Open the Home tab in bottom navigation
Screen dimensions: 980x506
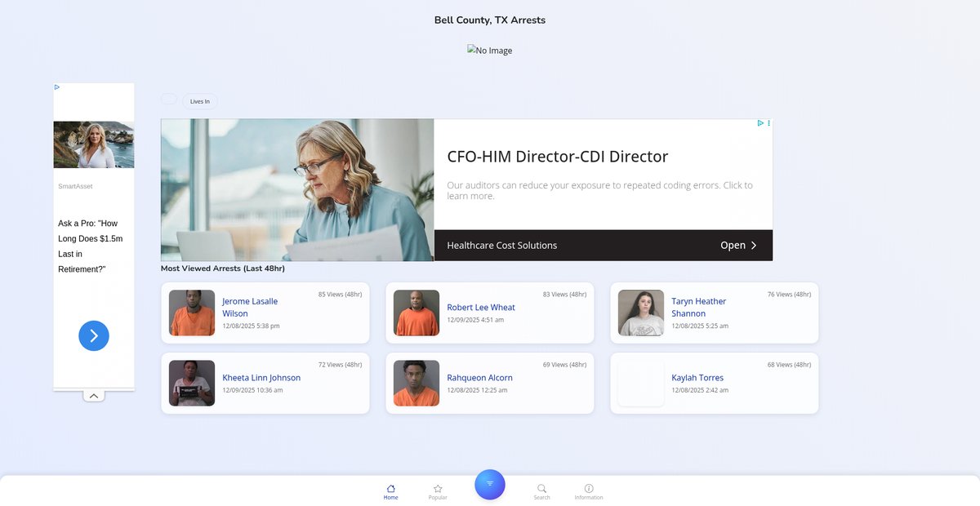tap(390, 491)
